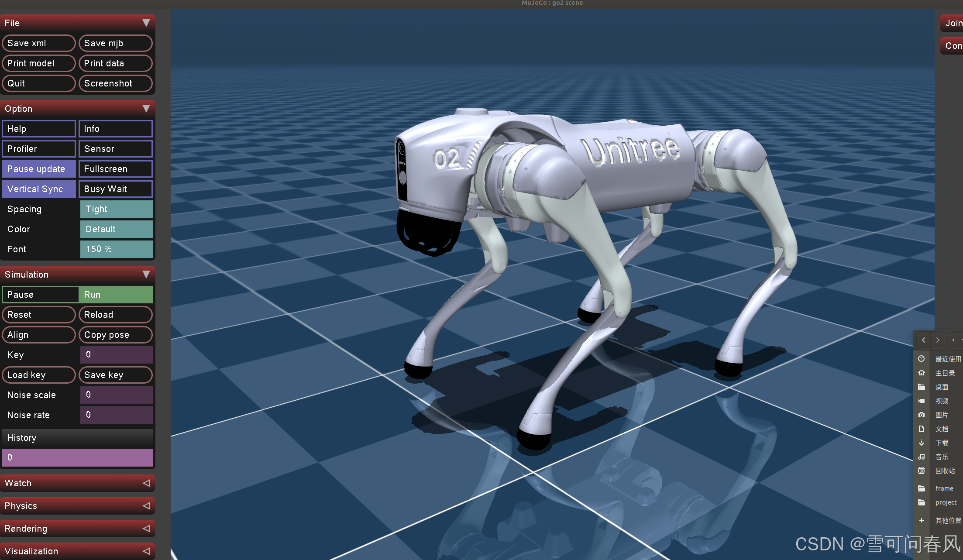The image size is (963, 560).
Task: Toggle the Pause update option
Action: (x=39, y=169)
